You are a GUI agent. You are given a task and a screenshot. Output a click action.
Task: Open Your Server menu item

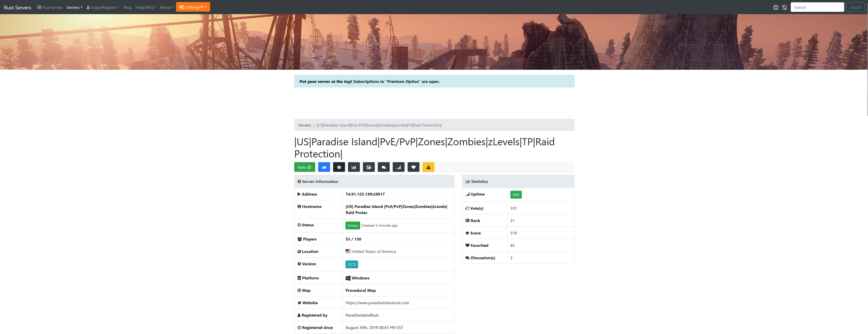pos(50,7)
